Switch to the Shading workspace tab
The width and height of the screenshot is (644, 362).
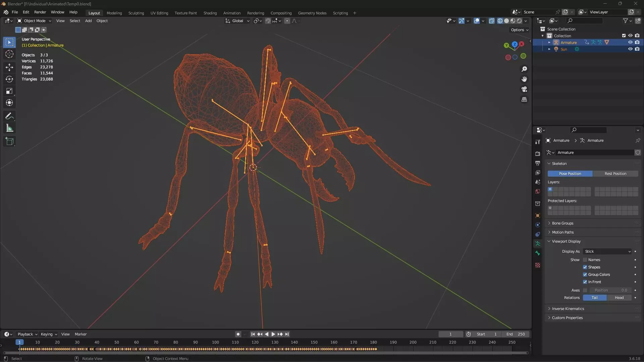point(210,13)
